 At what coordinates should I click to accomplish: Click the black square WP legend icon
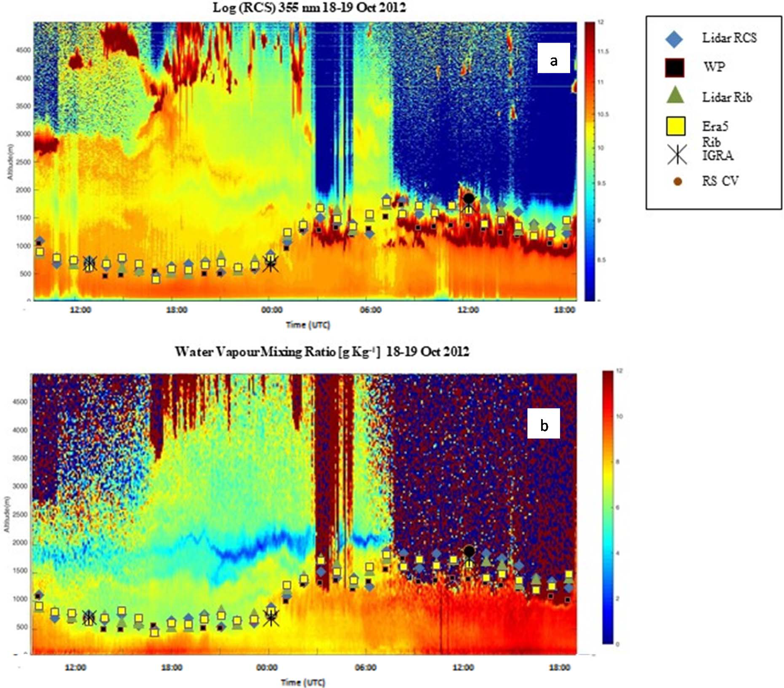click(x=674, y=68)
